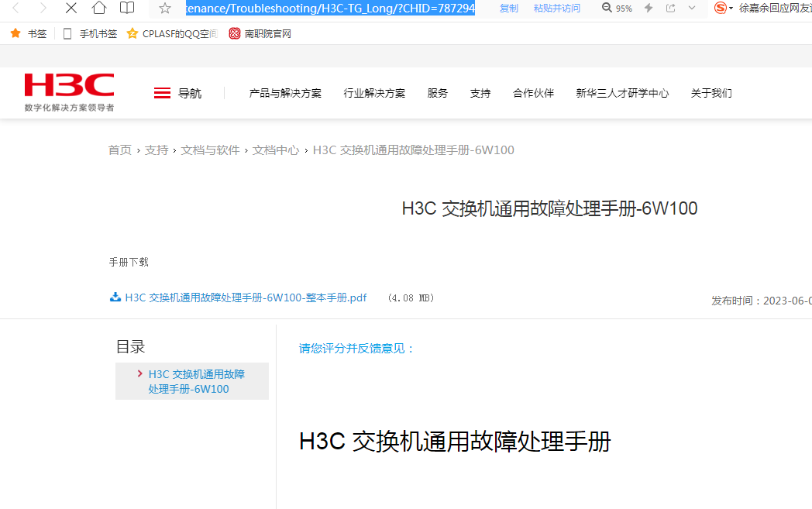Expand the 目录 item red chevron
The width and height of the screenshot is (812, 509).
tap(139, 373)
